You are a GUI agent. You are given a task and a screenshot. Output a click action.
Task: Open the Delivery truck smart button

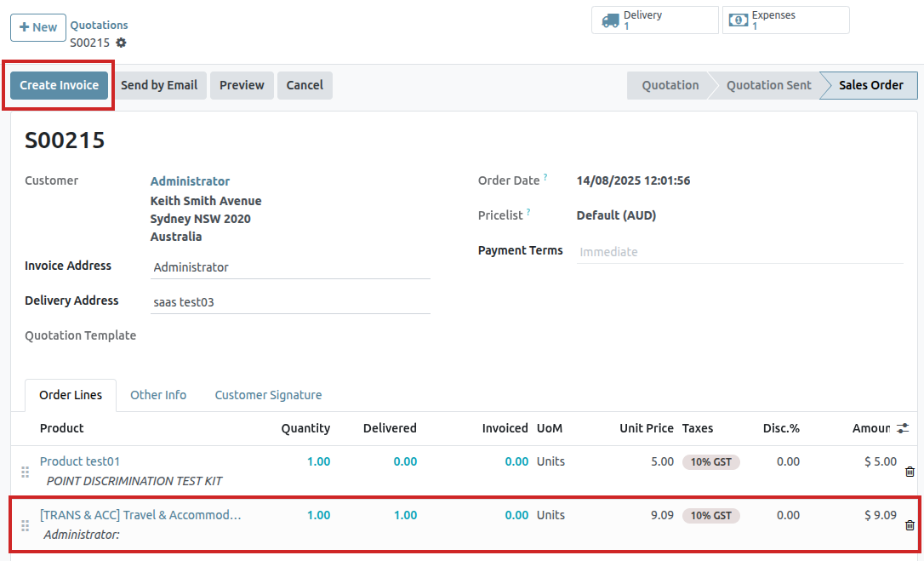[x=654, y=20]
